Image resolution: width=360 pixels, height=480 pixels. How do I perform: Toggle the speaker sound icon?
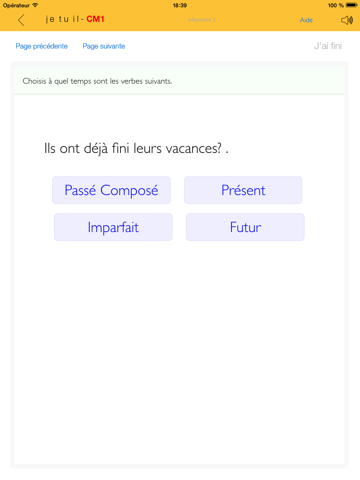(x=347, y=20)
